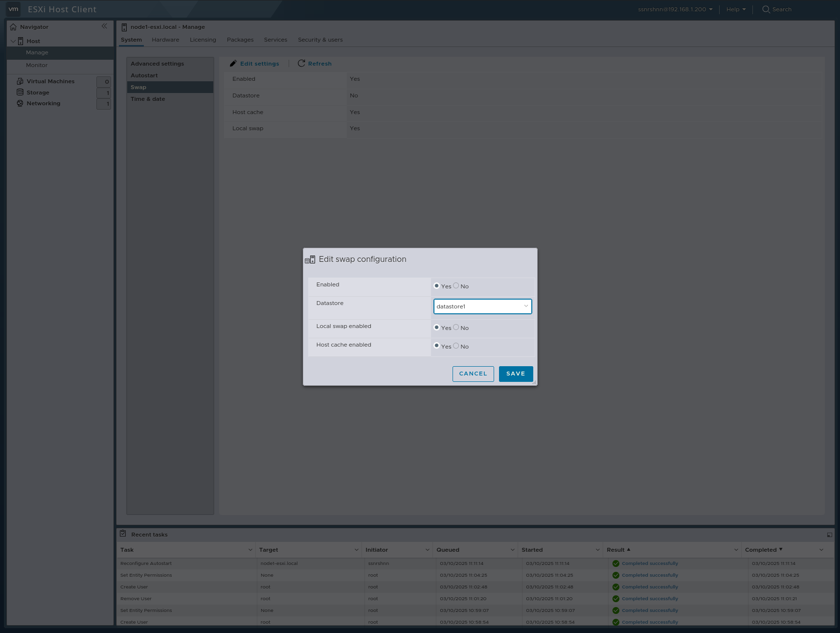Click the CANCEL button
Screen dimensions: 840x633
[473, 374]
